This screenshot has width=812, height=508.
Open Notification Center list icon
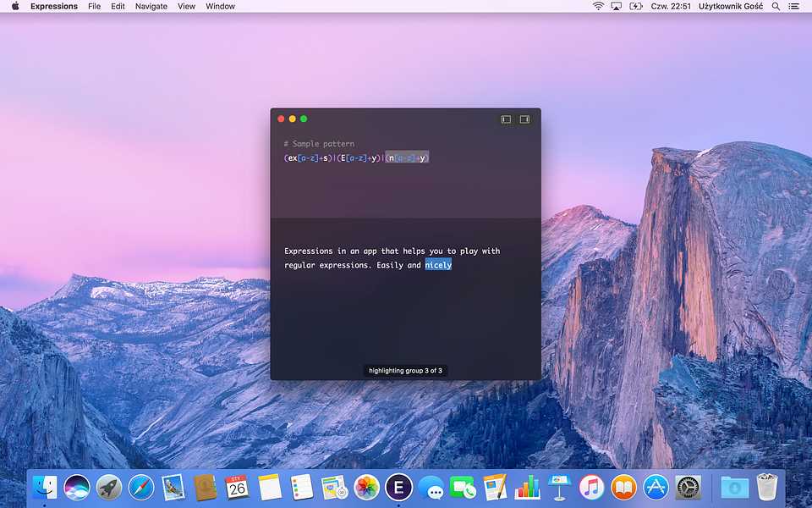click(793, 6)
